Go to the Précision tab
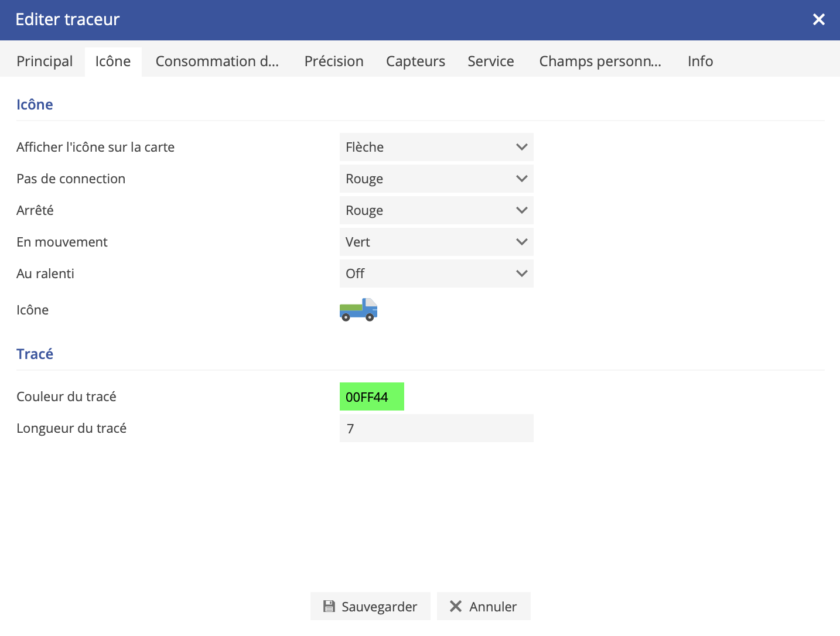The image size is (840, 636). [334, 61]
